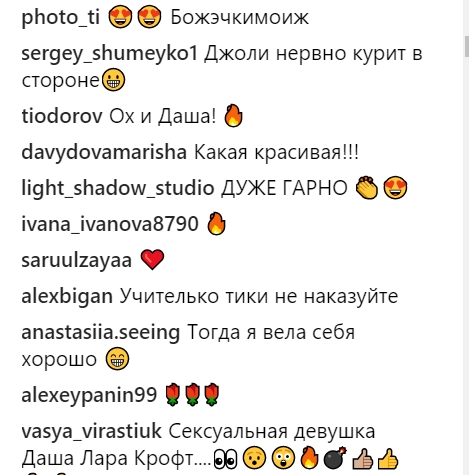This screenshot has width=469, height=475.
Task: Go to anastasiia.seeing profile
Action: point(101,332)
